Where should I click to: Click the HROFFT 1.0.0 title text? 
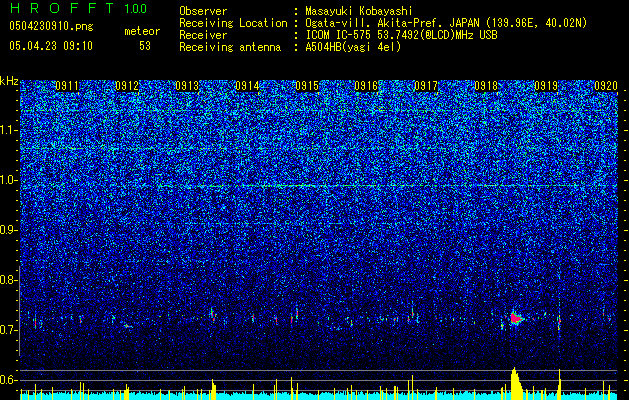click(x=78, y=8)
